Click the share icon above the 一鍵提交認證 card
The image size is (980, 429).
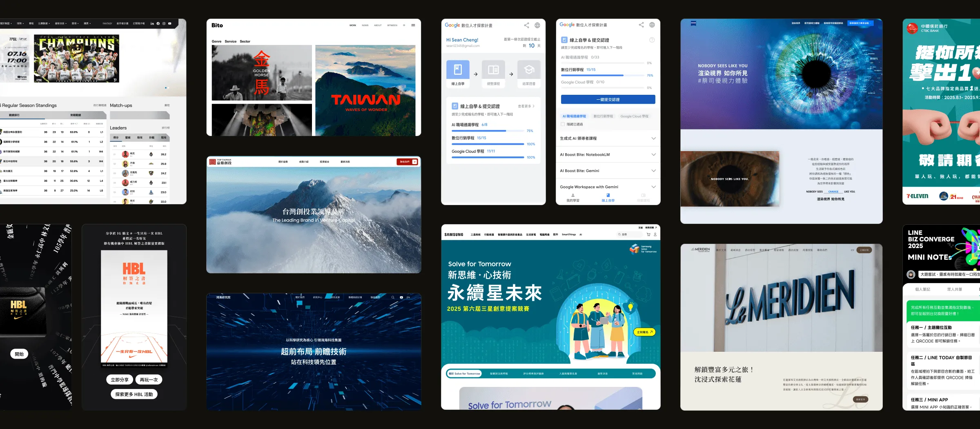pyautogui.click(x=641, y=25)
